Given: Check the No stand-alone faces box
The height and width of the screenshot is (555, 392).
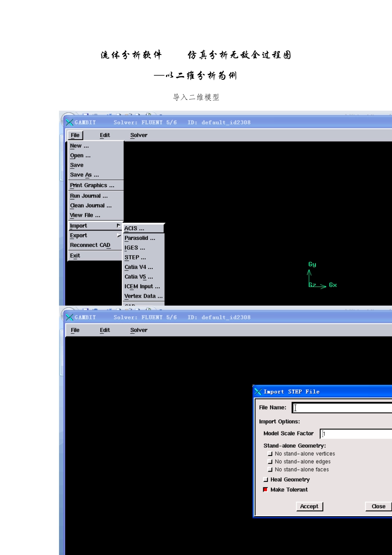Looking at the screenshot, I should [270, 470].
